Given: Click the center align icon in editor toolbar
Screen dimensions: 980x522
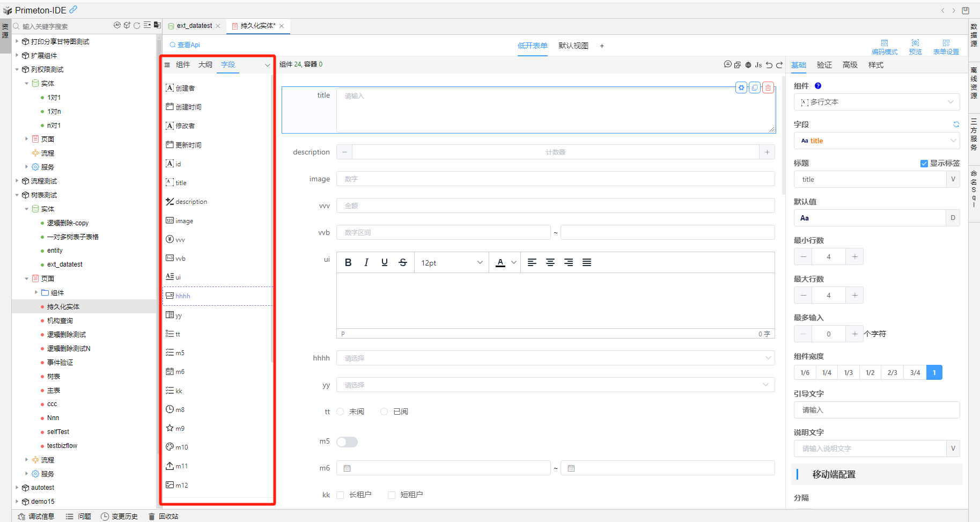Looking at the screenshot, I should click(550, 262).
